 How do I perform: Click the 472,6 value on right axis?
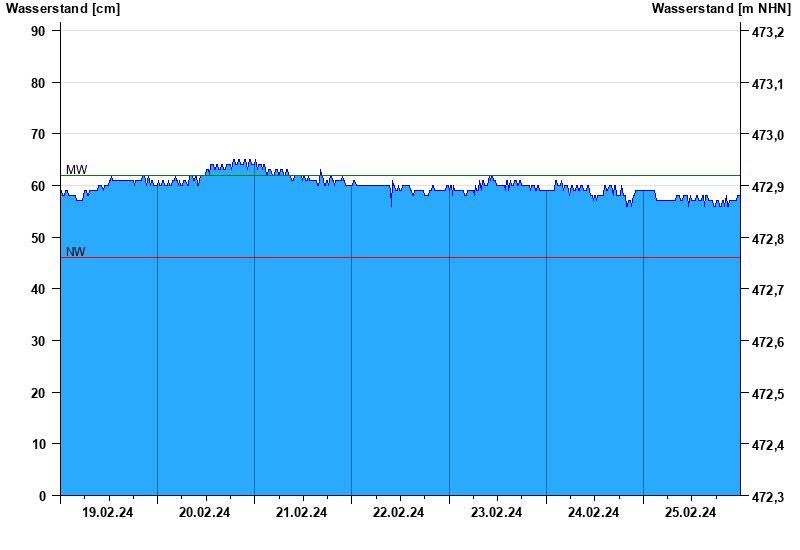coord(768,342)
